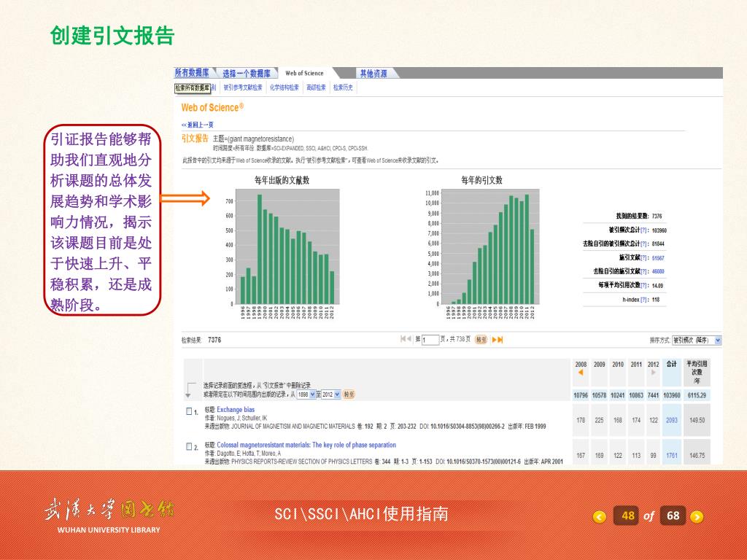Screen dimensions: 747x560
Task: Click the previous results page arrow
Action: coord(409,338)
